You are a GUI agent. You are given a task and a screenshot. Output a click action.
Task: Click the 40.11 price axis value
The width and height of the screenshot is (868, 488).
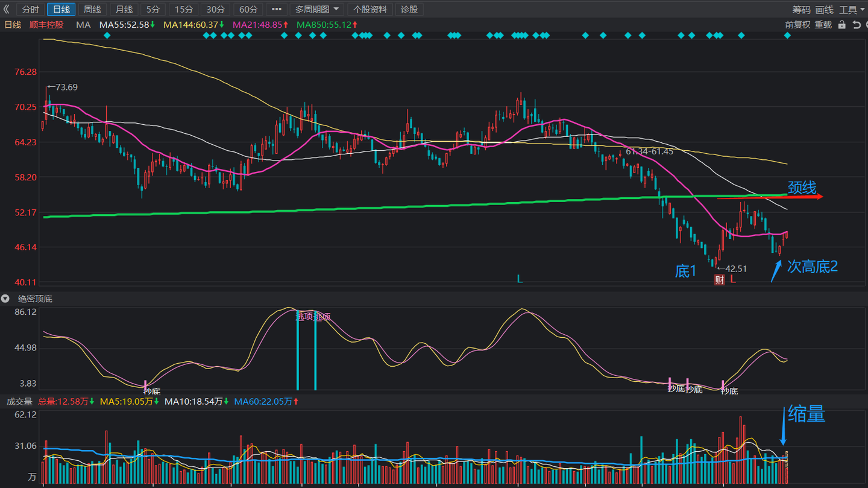25,282
